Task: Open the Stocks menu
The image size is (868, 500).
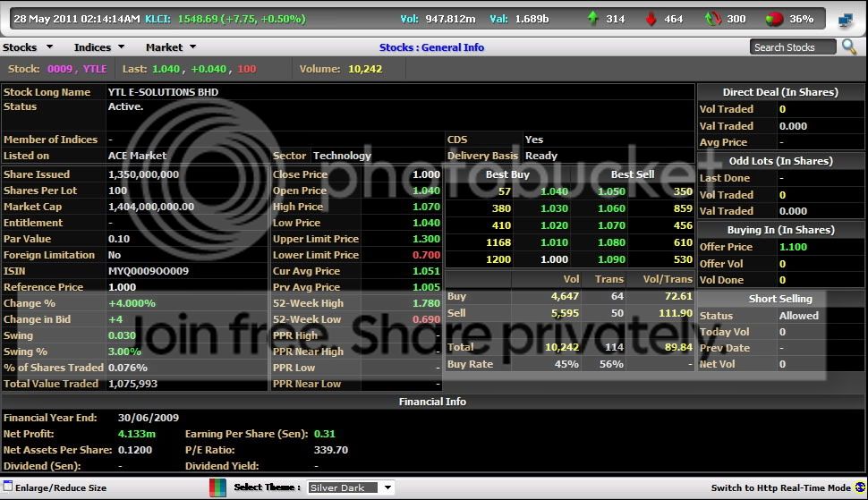Action: click(x=20, y=47)
